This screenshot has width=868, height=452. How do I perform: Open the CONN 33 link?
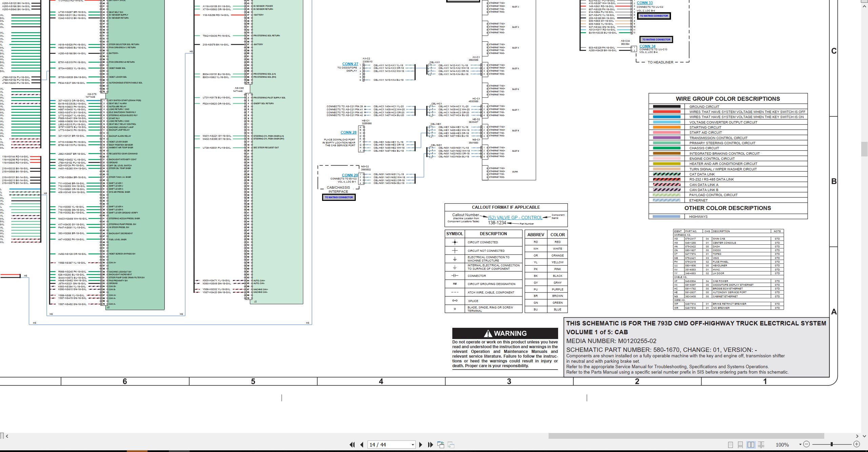[645, 3]
